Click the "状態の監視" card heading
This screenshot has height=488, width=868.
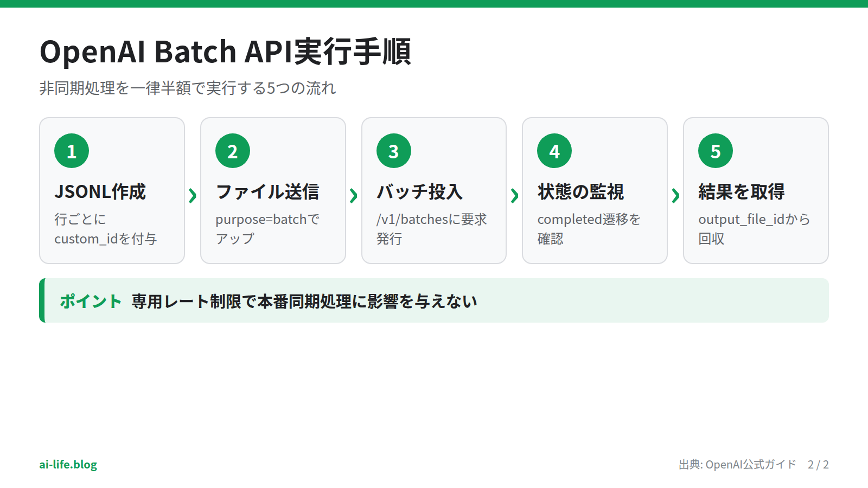[580, 191]
